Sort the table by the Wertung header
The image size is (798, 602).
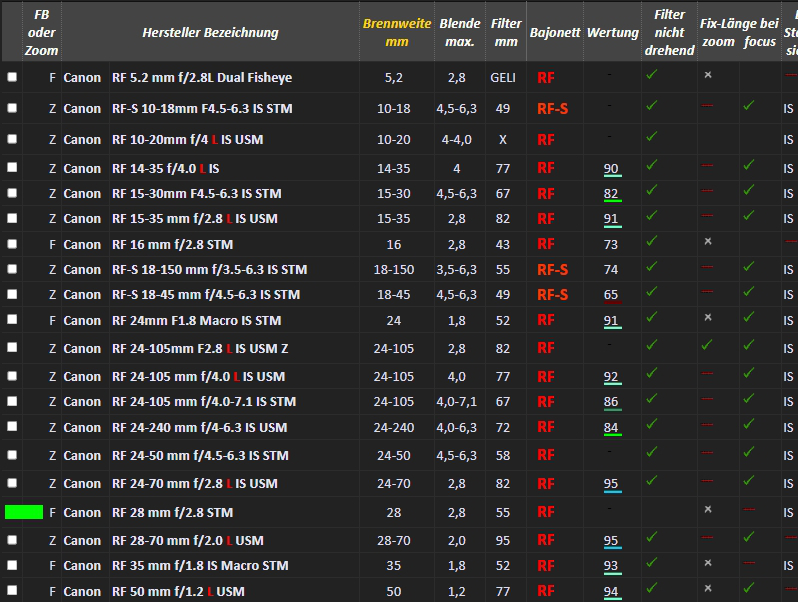click(612, 32)
